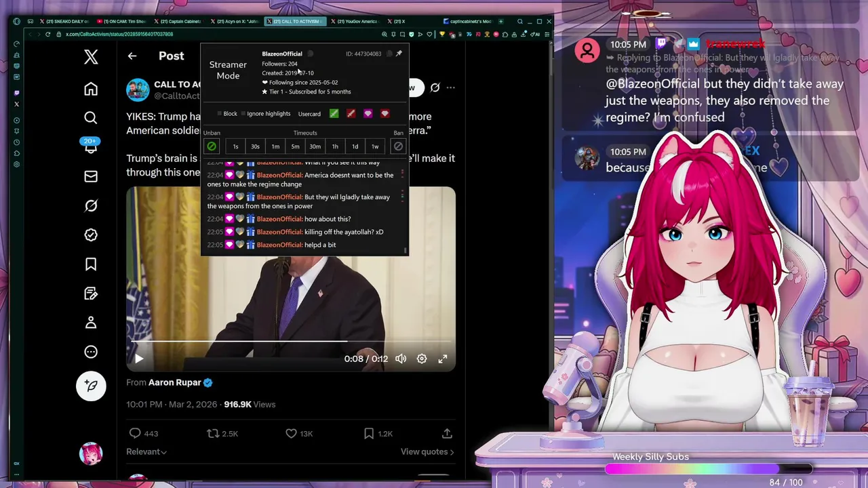Open View quotes link
This screenshot has height=488, width=868.
(x=427, y=451)
